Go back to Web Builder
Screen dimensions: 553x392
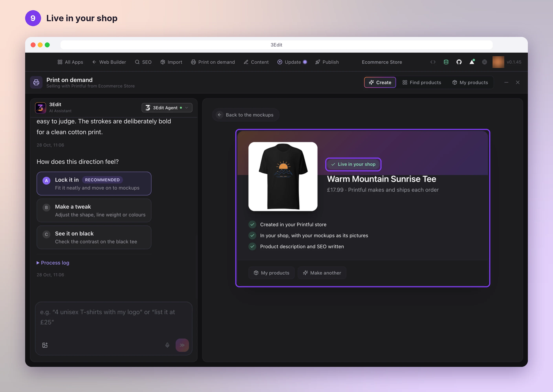109,62
